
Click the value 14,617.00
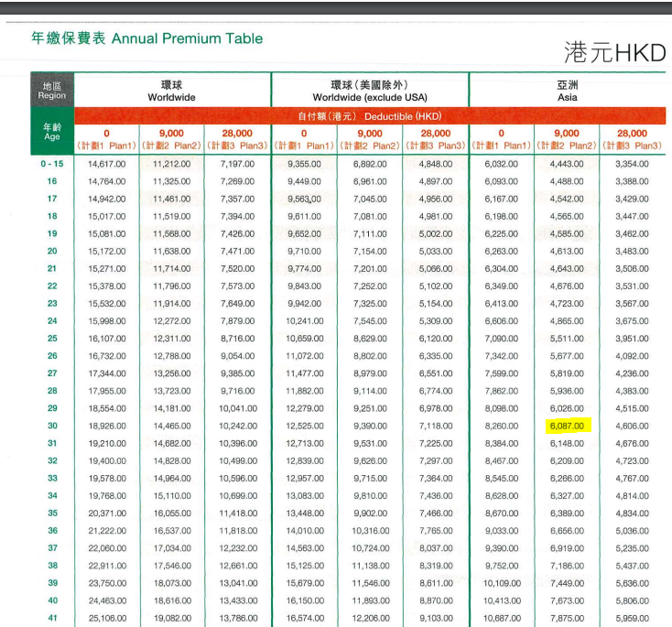click(107, 164)
